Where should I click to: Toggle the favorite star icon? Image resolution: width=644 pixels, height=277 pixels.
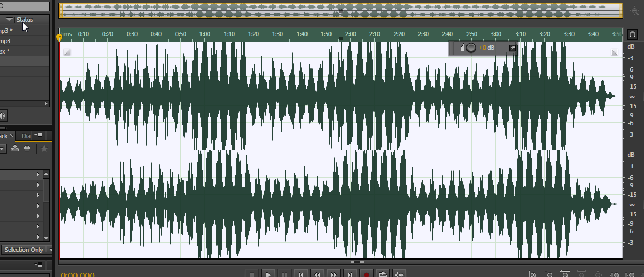(x=44, y=149)
